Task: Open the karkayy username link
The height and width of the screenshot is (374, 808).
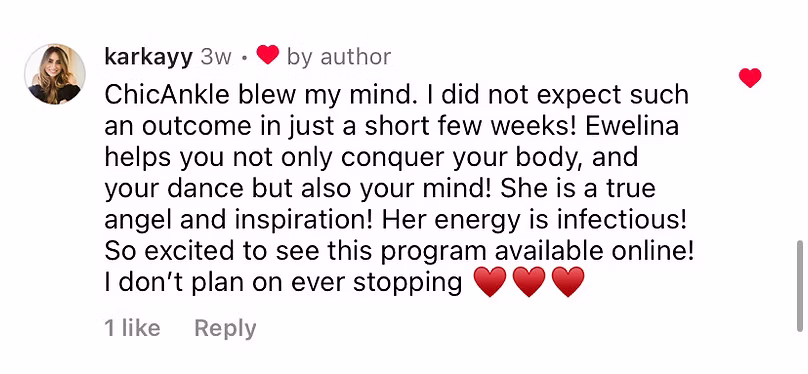Action: tap(149, 56)
